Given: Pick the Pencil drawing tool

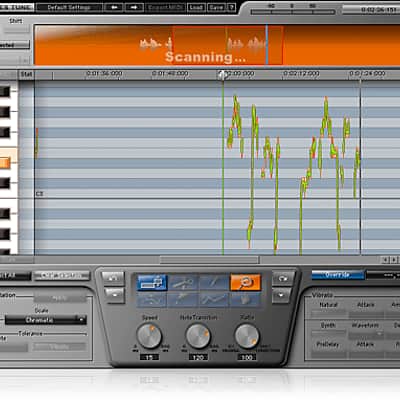Looking at the screenshot, I should click(214, 283).
